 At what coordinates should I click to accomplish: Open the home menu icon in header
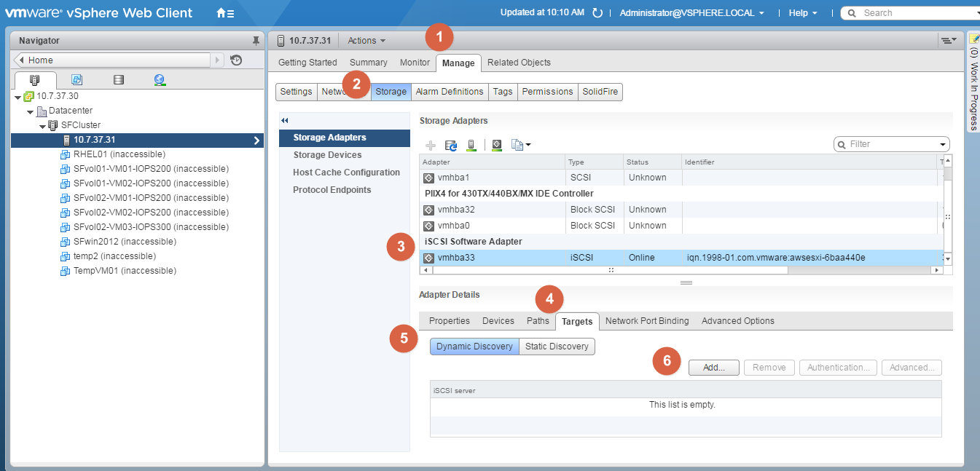point(225,13)
